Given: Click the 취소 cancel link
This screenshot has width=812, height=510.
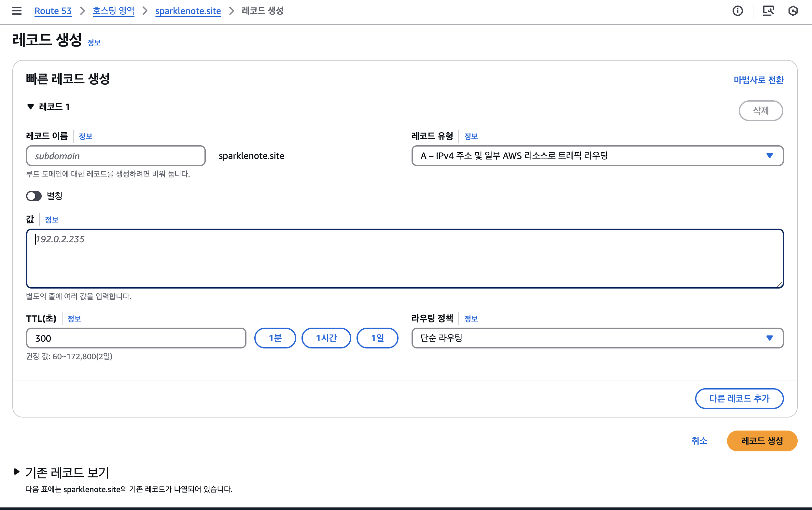Looking at the screenshot, I should click(x=699, y=441).
